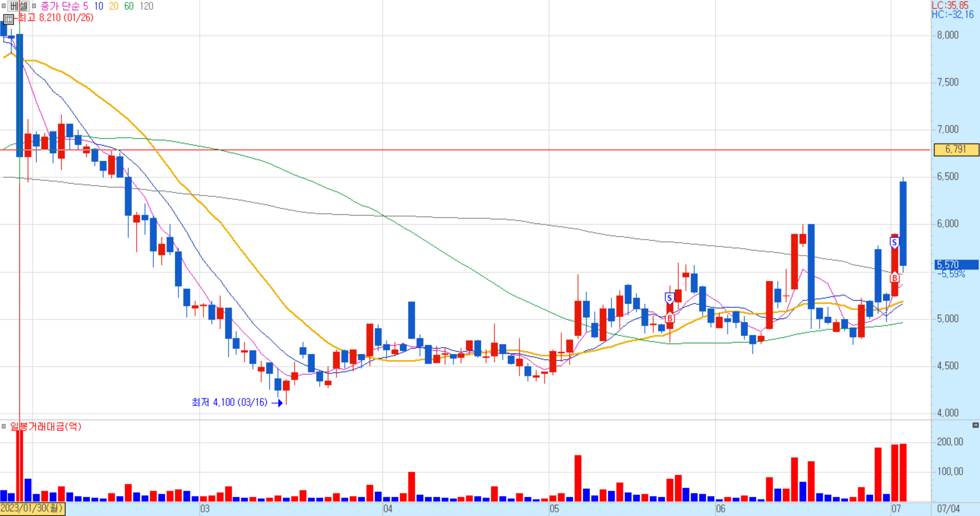Click the volume panel close icon
The width and height of the screenshot is (980, 516).
click(975, 425)
